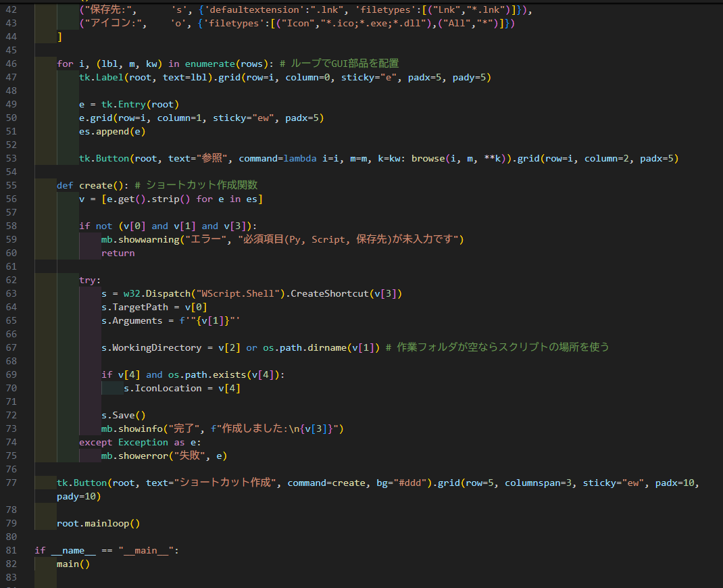
Task: Click the WorkingDirectory assignment on line 67
Action: [151, 347]
